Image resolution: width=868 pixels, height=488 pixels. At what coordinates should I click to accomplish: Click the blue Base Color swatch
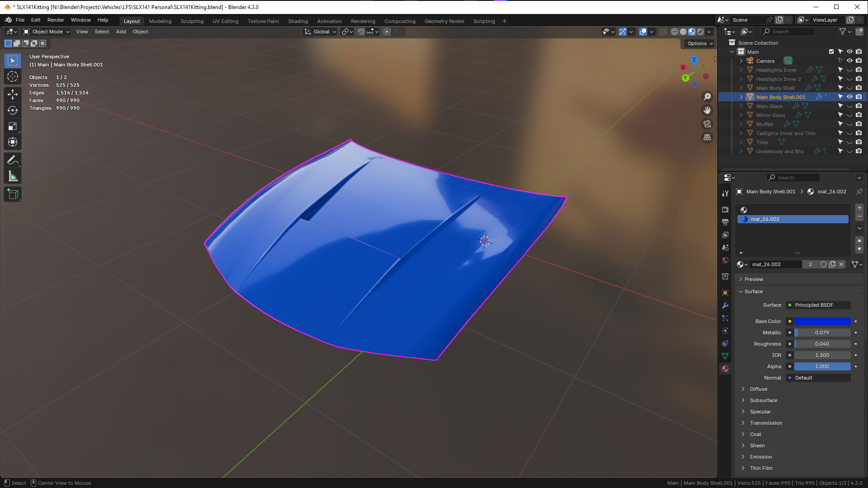(x=822, y=321)
